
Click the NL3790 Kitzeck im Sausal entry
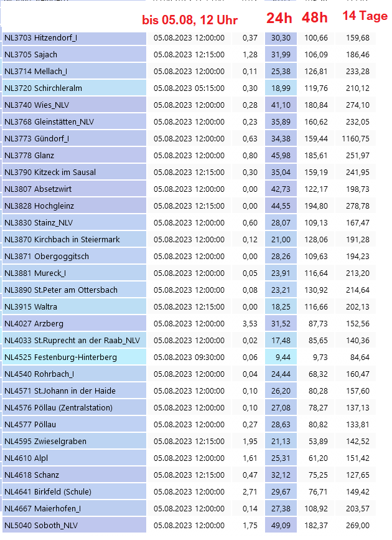[50, 172]
